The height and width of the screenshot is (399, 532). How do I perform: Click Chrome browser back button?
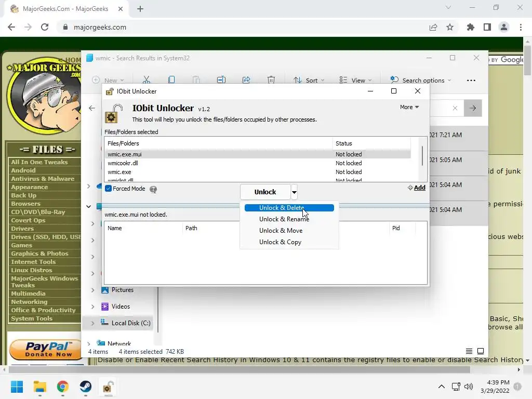point(11,27)
